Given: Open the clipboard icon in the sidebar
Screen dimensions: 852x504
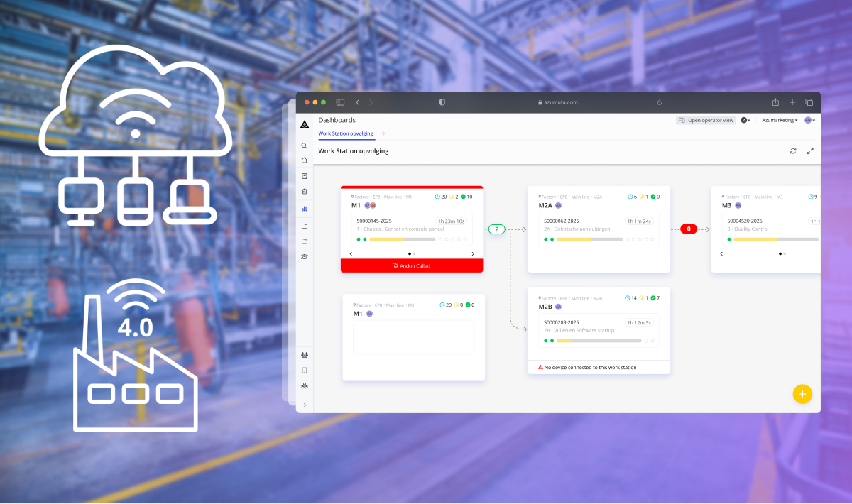Looking at the screenshot, I should [x=304, y=192].
